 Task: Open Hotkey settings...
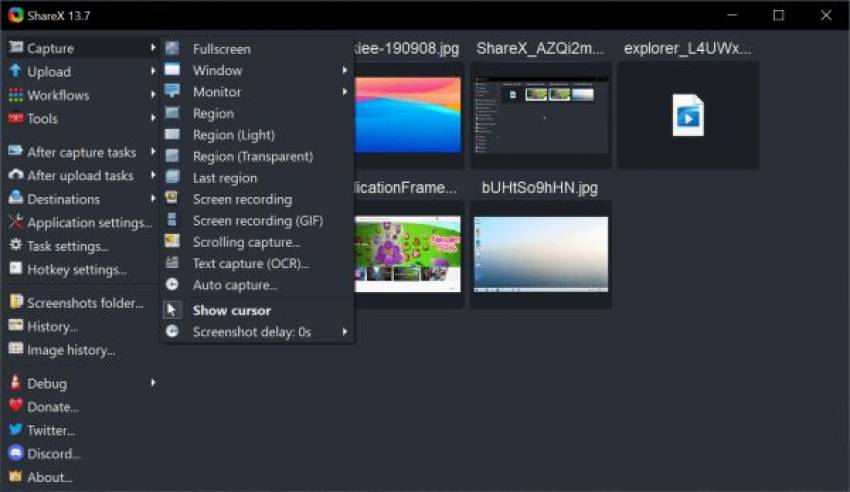(x=81, y=269)
